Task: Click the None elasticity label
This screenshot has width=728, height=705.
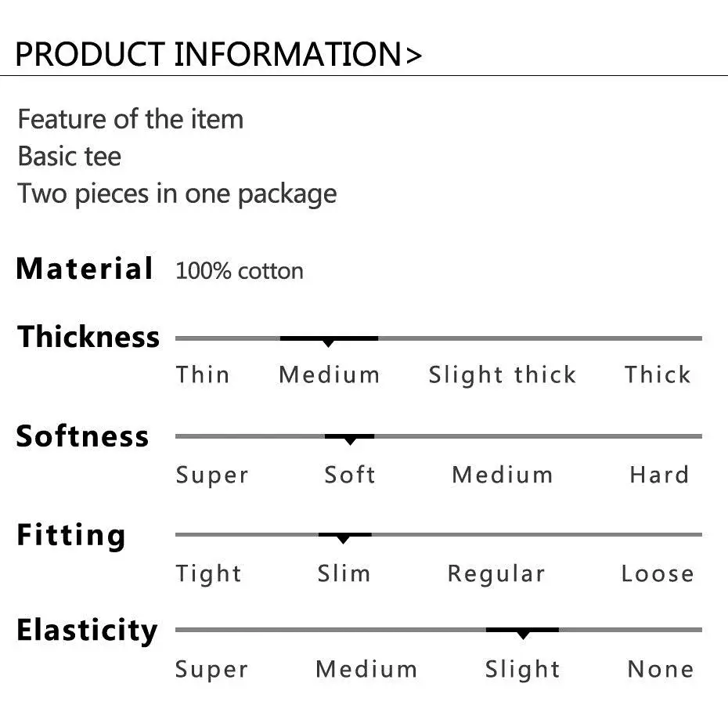Action: click(x=660, y=669)
